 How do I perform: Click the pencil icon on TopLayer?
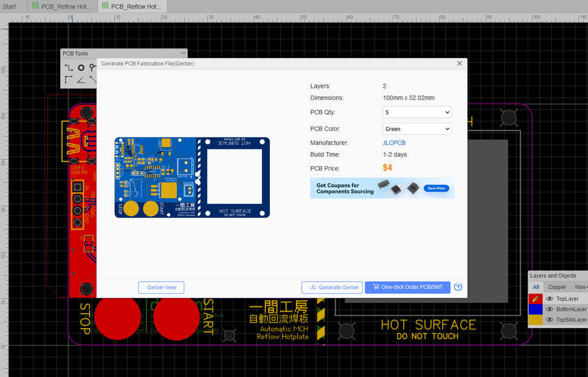(x=535, y=299)
